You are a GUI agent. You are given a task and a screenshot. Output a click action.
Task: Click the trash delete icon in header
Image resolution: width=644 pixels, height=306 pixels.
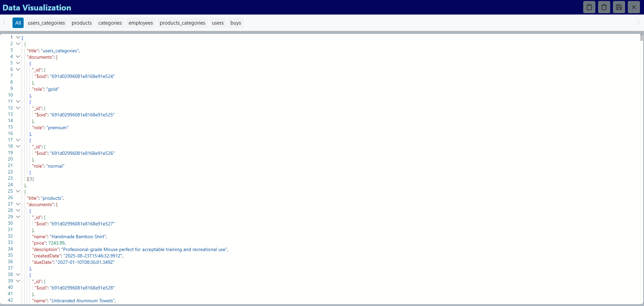604,7
